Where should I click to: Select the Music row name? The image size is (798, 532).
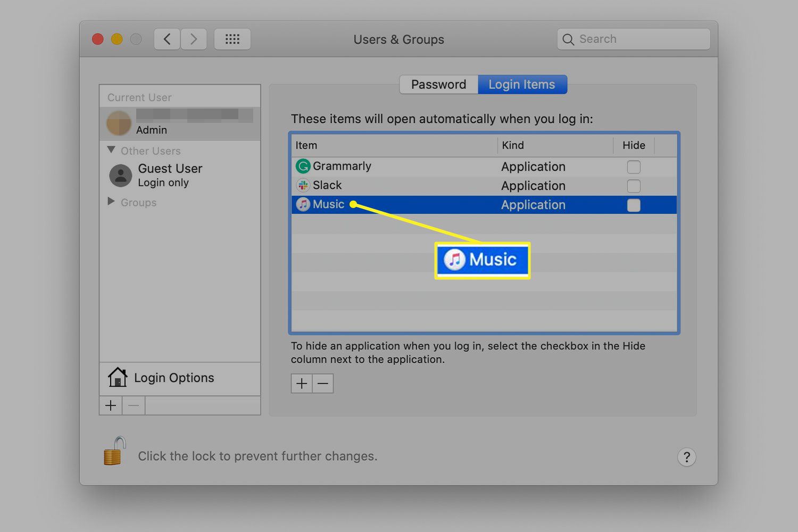[328, 204]
